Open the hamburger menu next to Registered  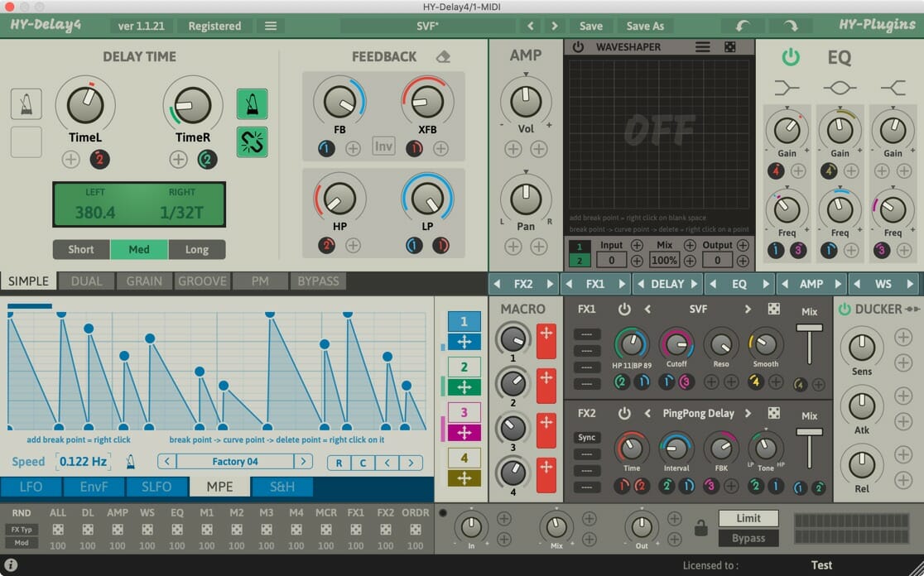tap(271, 26)
